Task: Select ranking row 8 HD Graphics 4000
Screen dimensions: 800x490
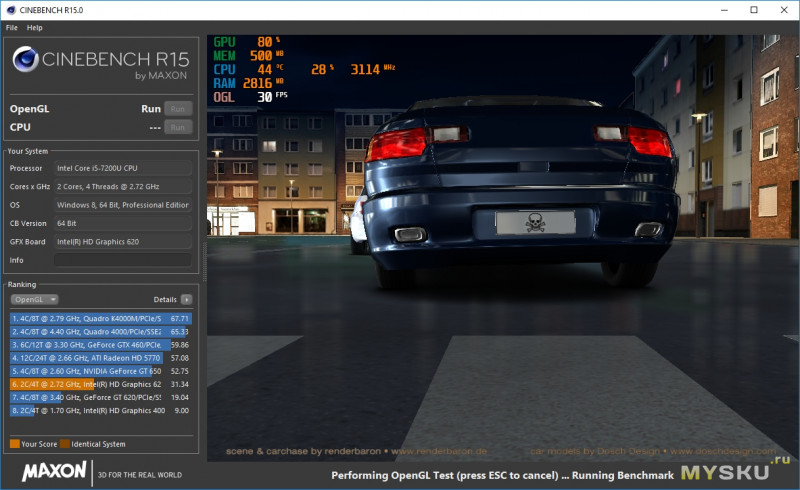Action: tap(101, 411)
